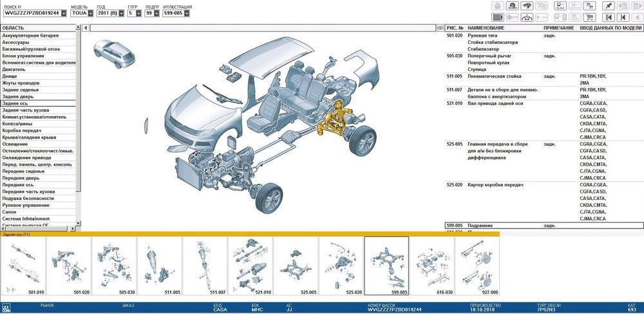Viewport: 644px width, 314px height.
Task: Select Освещение area
Action: pos(38,144)
